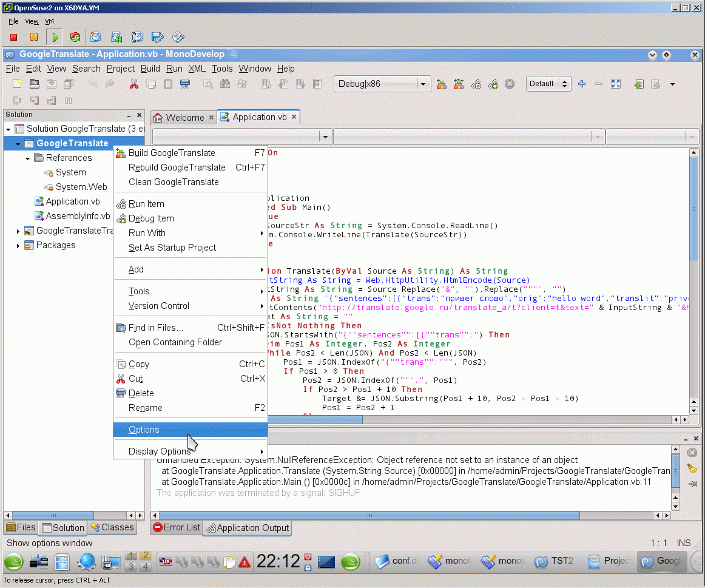The width and height of the screenshot is (705, 588).
Task: Switch to the Classes pad tab
Action: tap(112, 527)
